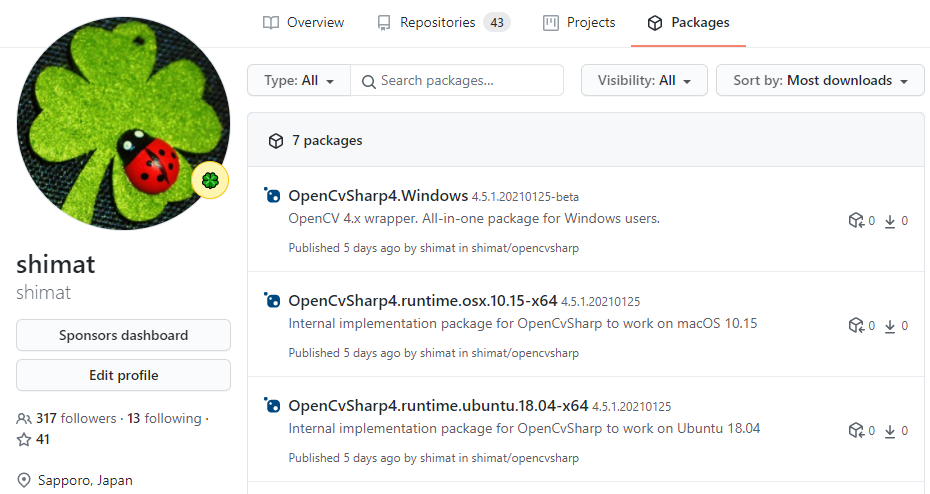Image resolution: width=930 pixels, height=494 pixels.
Task: Click the followers people icon
Action: coord(24,419)
